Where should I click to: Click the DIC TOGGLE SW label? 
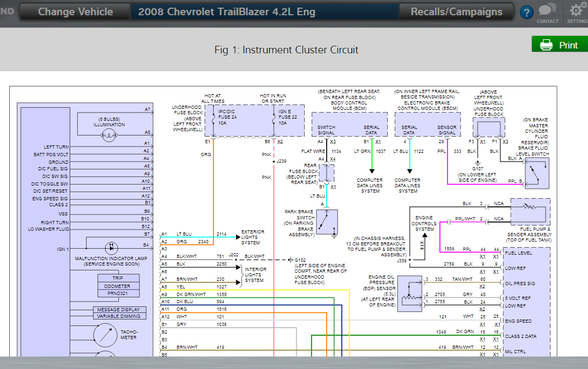click(50, 184)
